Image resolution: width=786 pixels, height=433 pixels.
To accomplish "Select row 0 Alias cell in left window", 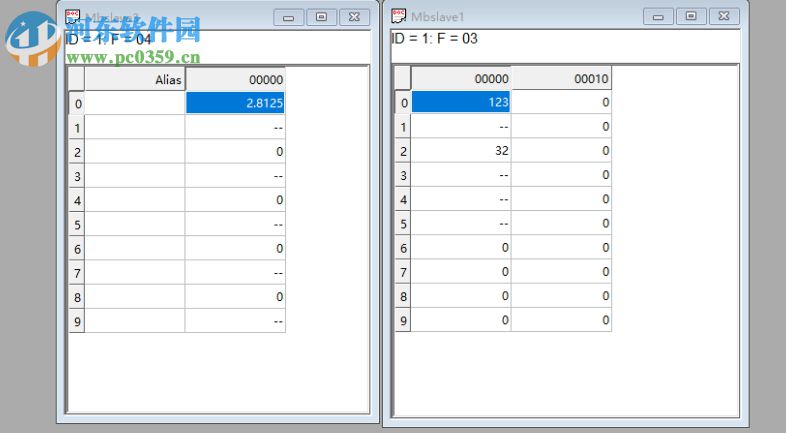I will tap(135, 103).
